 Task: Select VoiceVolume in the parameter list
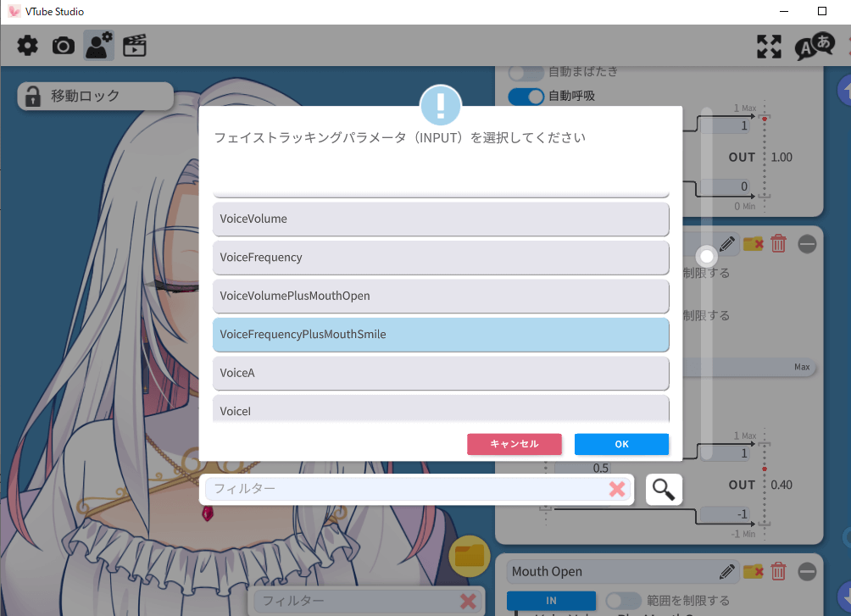click(441, 219)
